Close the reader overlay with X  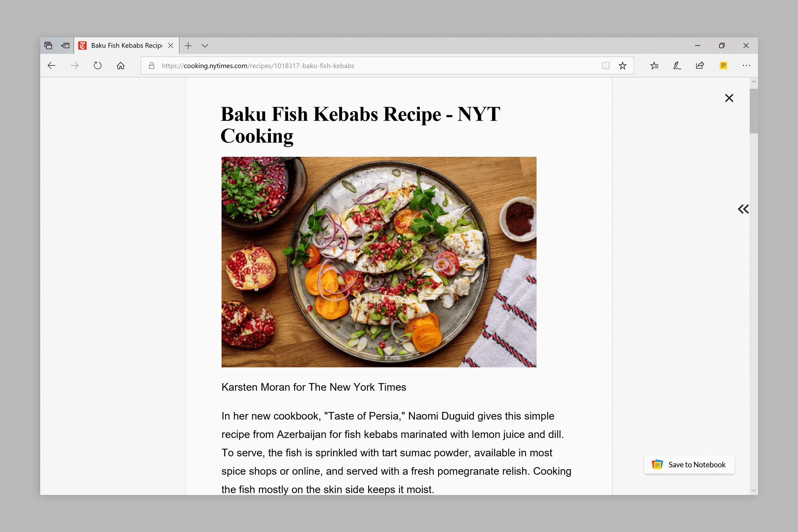tap(729, 98)
